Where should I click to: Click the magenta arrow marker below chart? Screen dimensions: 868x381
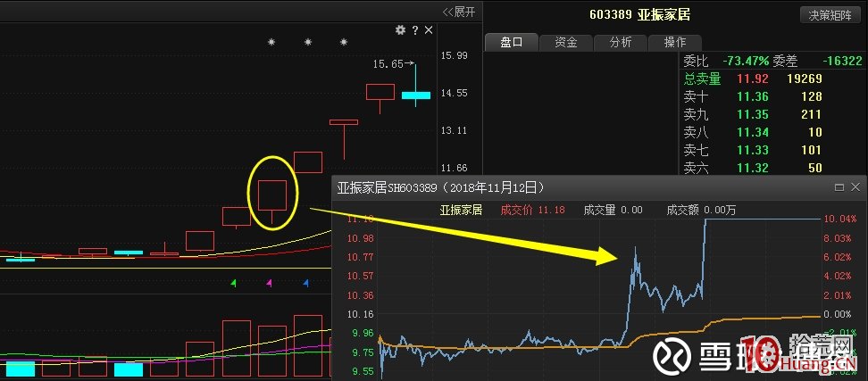[x=270, y=283]
